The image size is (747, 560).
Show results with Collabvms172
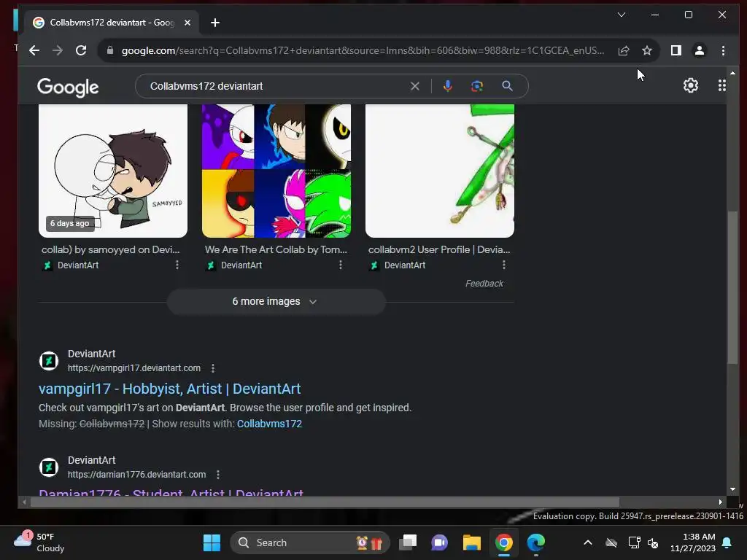[x=269, y=424]
